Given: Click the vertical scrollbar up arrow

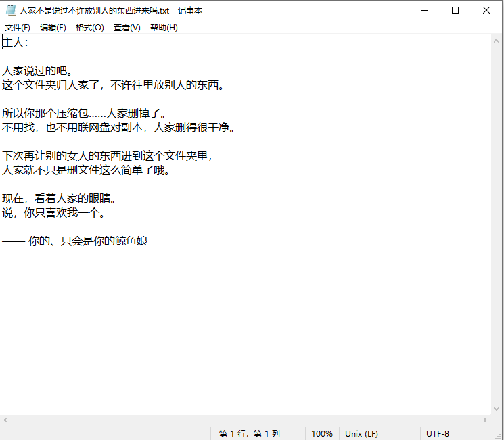Looking at the screenshot, I should [x=496, y=41].
